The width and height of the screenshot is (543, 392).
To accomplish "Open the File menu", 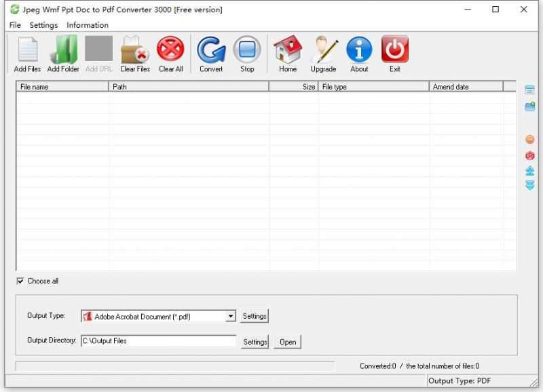I will (14, 25).
